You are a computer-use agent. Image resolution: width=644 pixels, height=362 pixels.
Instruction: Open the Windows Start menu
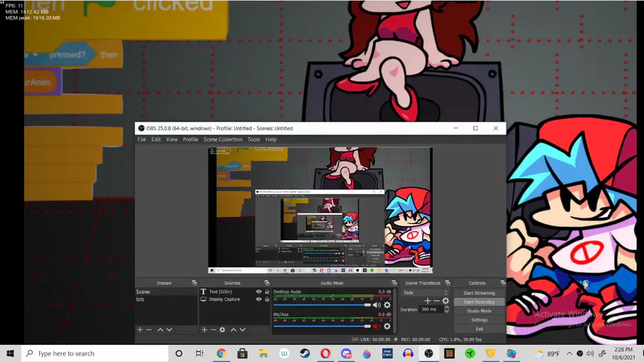pyautogui.click(x=11, y=353)
